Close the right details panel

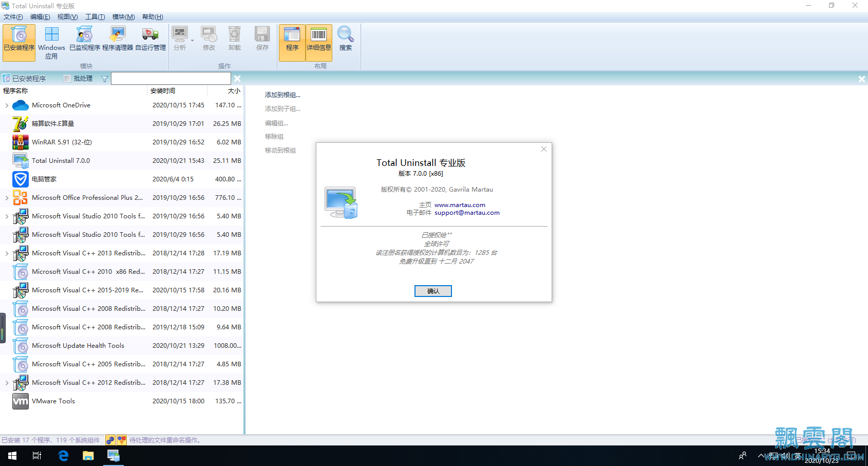tap(862, 79)
